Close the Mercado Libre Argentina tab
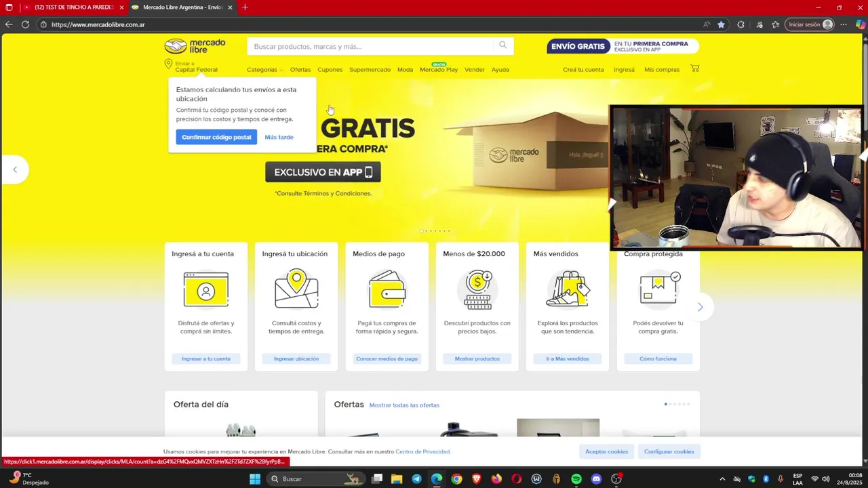The image size is (868, 488). click(x=230, y=7)
